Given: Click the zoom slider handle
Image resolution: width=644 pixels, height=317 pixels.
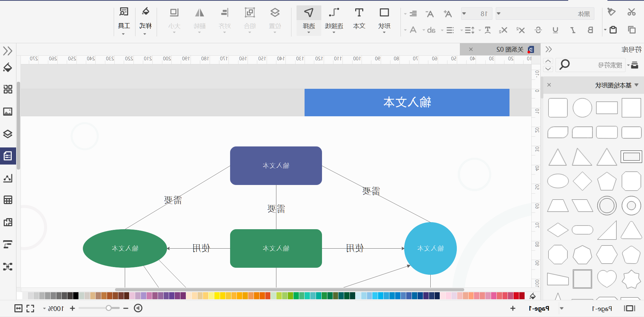Looking at the screenshot, I should [x=109, y=308].
